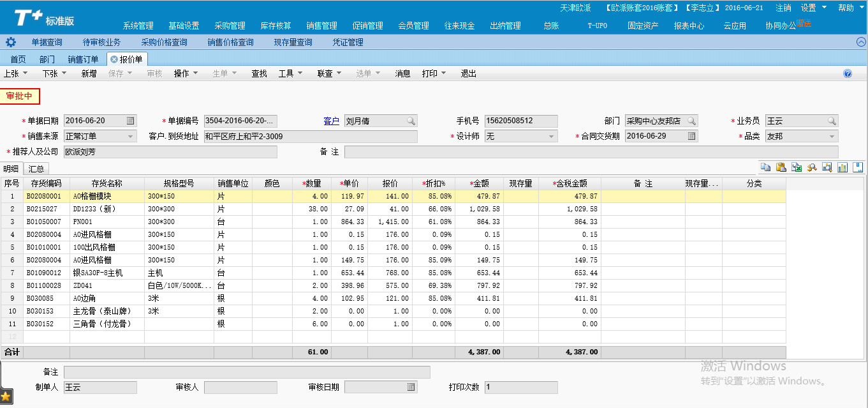The width and height of the screenshot is (868, 408).
Task: Click the 消息 toolbar button
Action: [x=403, y=73]
